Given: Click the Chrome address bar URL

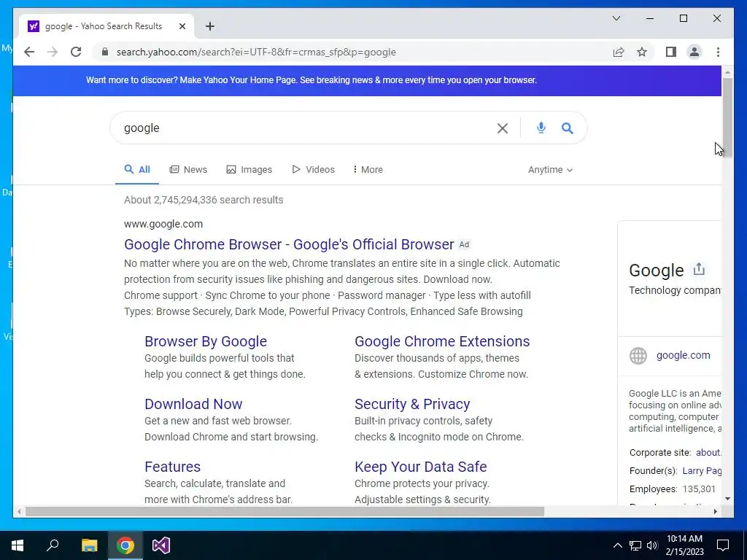Looking at the screenshot, I should (256, 52).
